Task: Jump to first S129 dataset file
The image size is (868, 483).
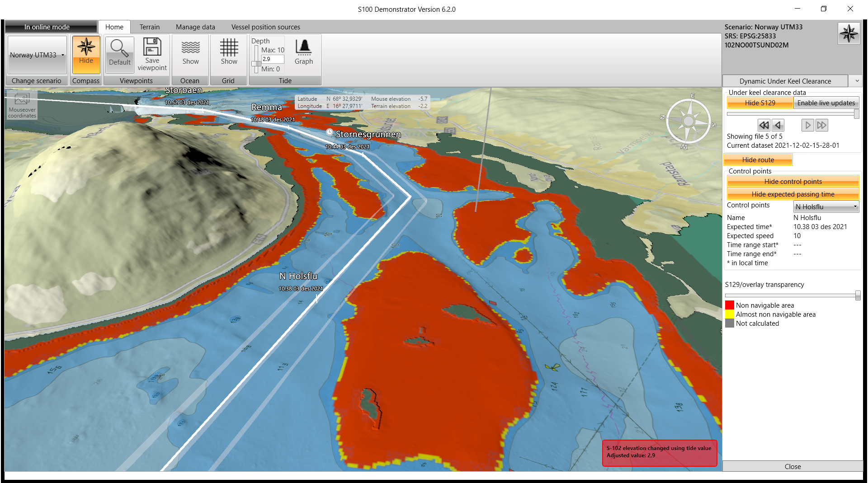Action: [x=764, y=125]
